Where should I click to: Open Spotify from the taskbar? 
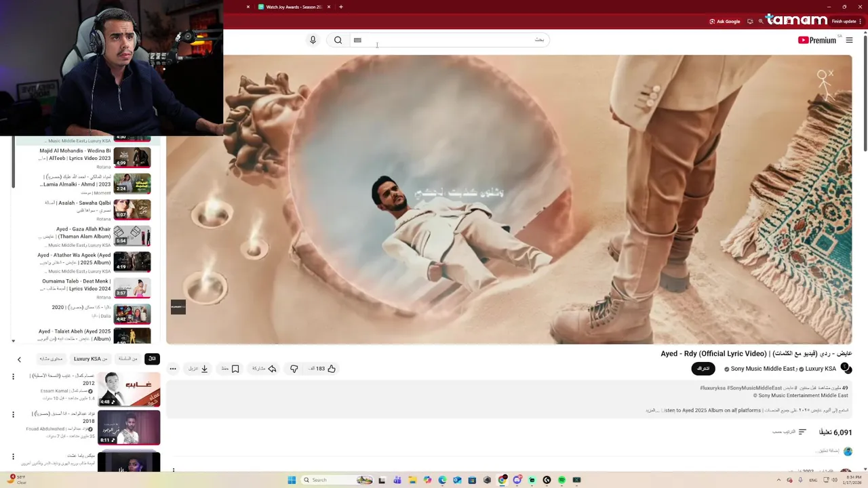[561, 480]
